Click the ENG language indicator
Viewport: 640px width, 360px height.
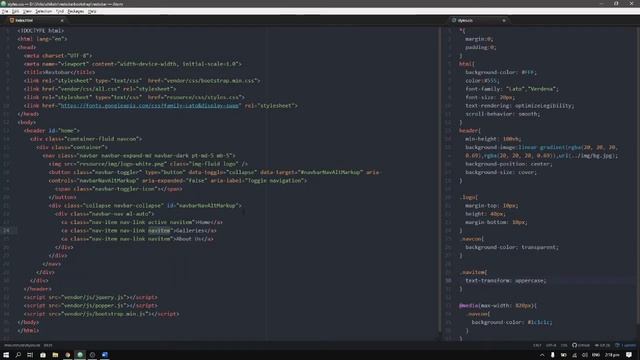tap(596, 355)
